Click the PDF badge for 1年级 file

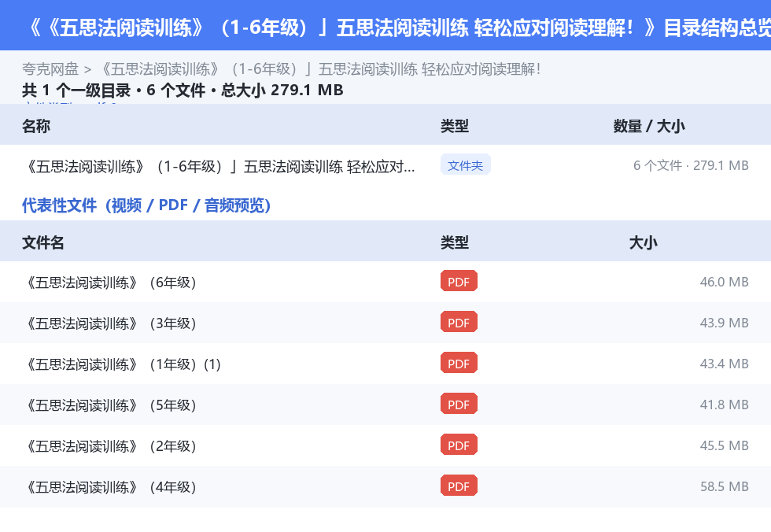pyautogui.click(x=459, y=363)
